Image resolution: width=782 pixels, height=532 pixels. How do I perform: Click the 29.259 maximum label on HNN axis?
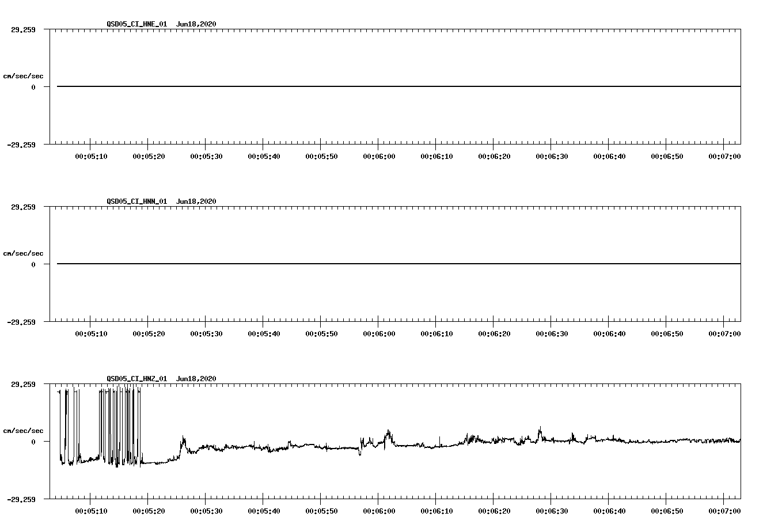[x=23, y=207]
